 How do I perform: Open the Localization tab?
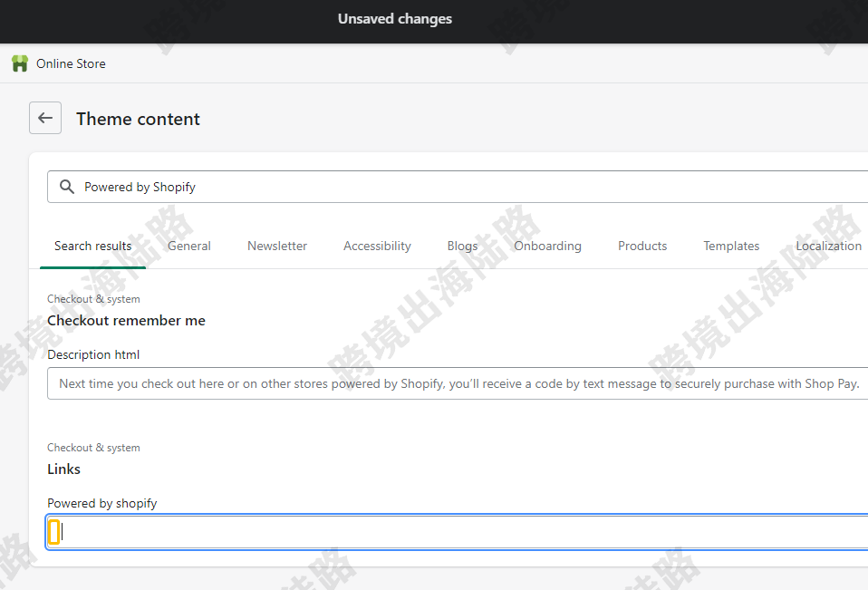coord(829,246)
